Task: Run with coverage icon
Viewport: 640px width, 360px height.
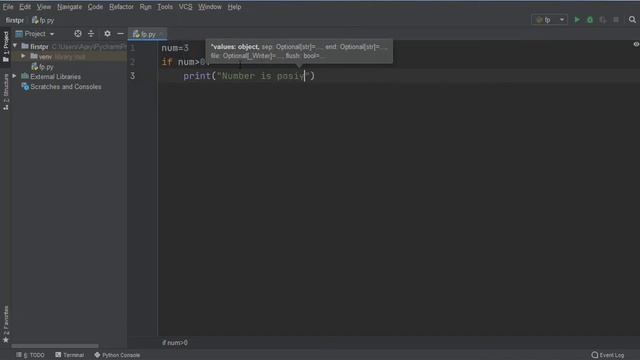Action: (x=603, y=20)
